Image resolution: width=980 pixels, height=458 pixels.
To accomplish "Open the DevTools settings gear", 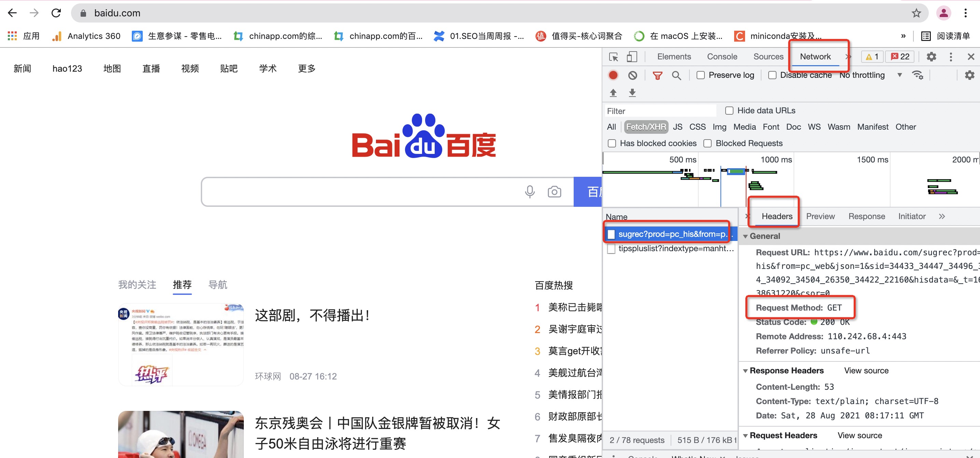I will tap(931, 57).
